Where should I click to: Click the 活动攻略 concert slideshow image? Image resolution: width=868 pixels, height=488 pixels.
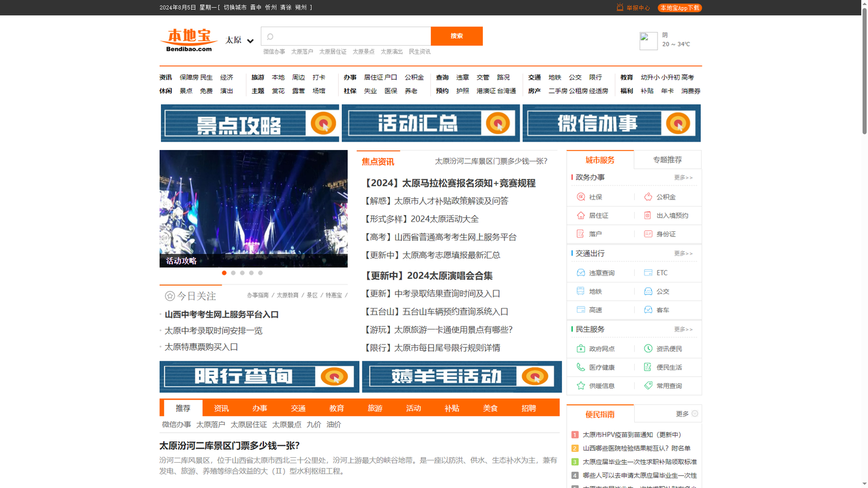point(253,208)
